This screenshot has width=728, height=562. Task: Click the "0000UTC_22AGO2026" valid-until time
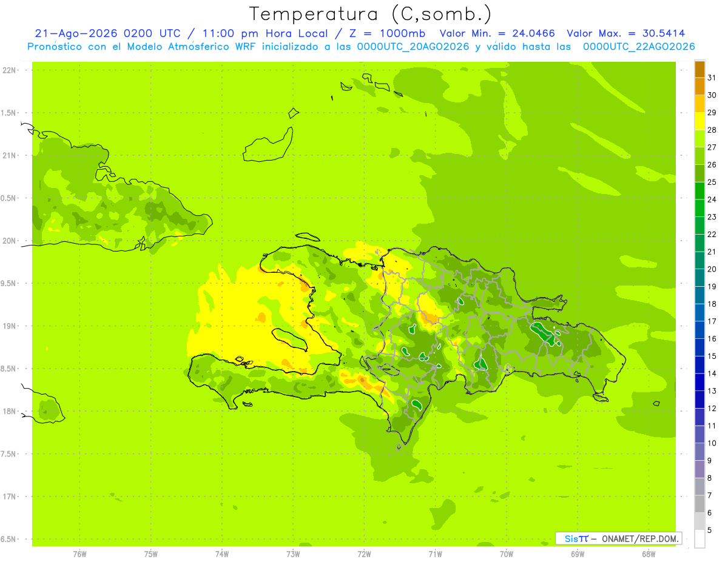[639, 47]
